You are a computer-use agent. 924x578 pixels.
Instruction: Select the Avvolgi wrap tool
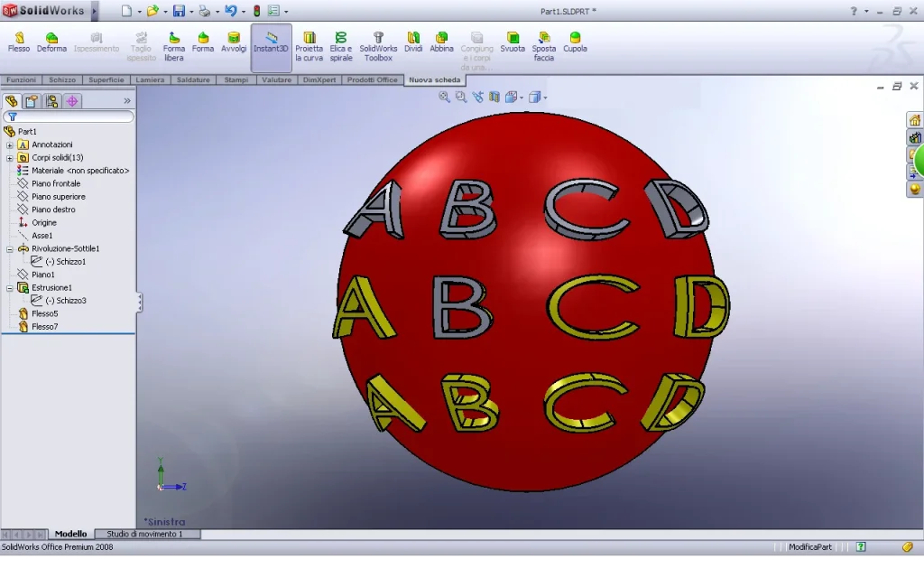click(234, 42)
